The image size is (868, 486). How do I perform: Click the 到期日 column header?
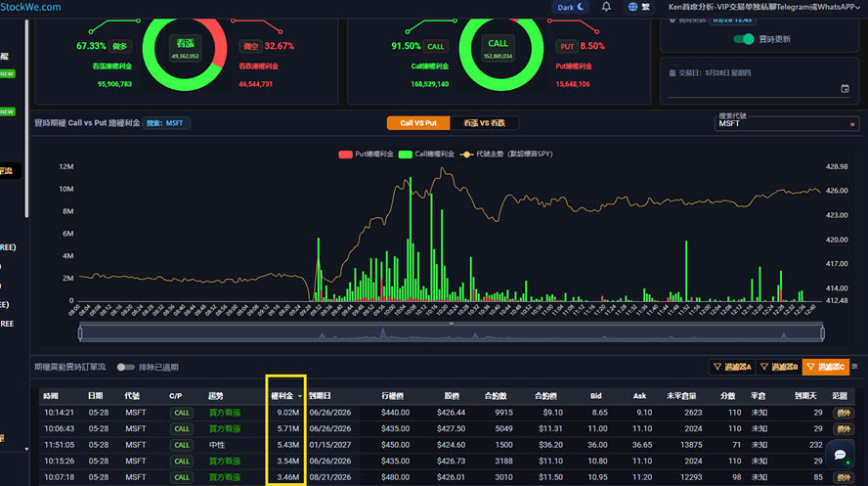pos(320,396)
